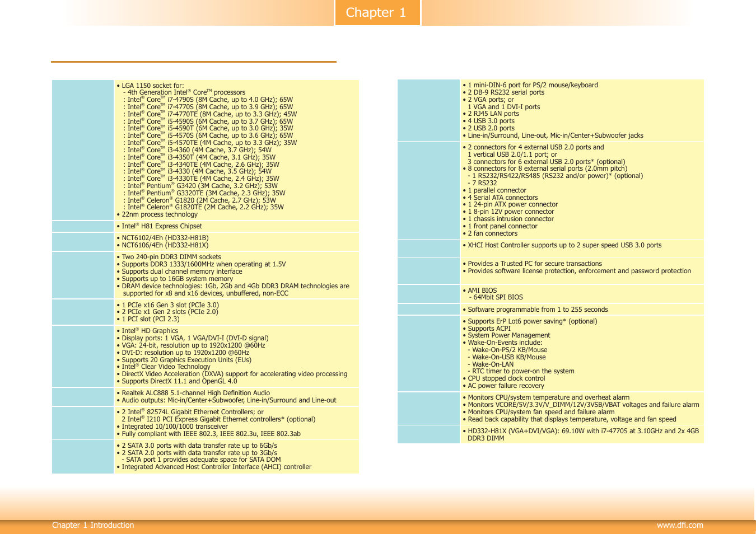Click 'Supports 20 Graphics Execution Units' line

(184, 360)
